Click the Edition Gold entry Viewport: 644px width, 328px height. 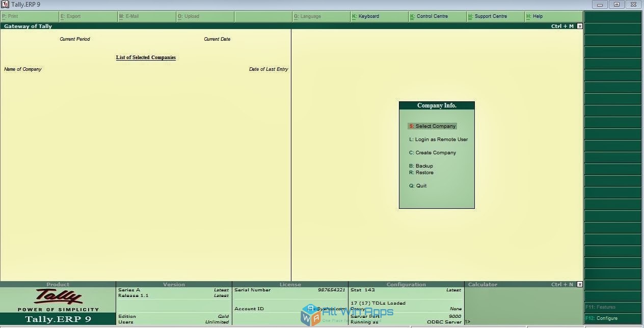[173, 316]
